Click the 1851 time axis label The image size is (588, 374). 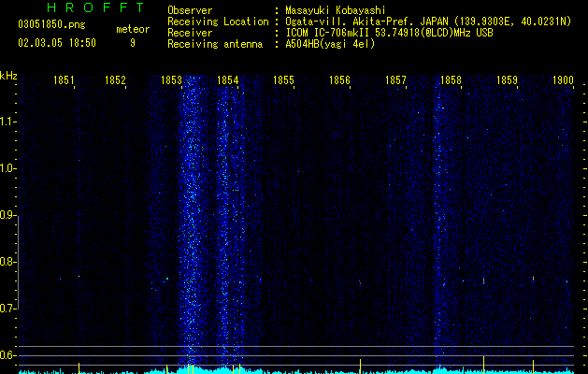tap(64, 79)
